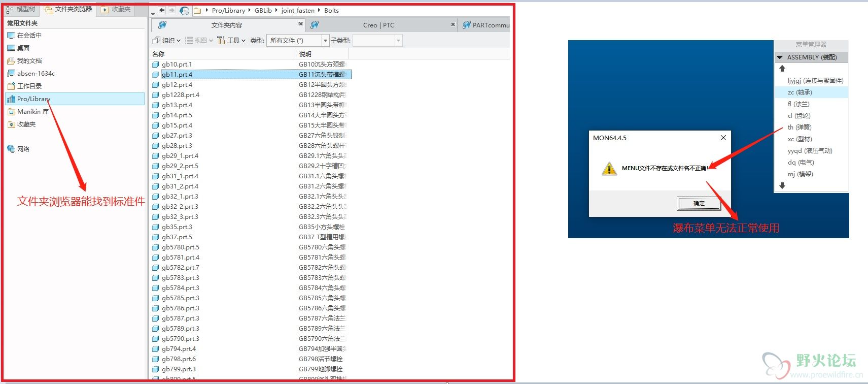Open the 工具 dropdown menu

tap(231, 40)
